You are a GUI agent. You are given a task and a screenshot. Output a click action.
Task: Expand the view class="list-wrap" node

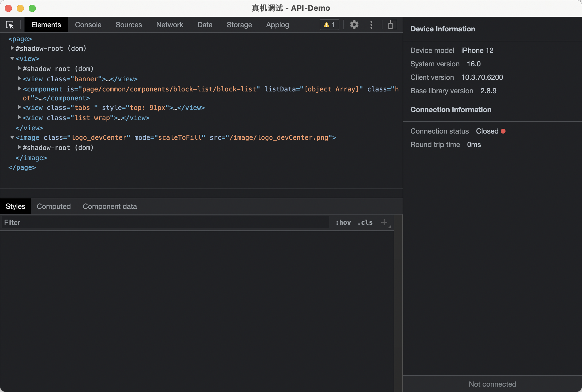pos(19,117)
